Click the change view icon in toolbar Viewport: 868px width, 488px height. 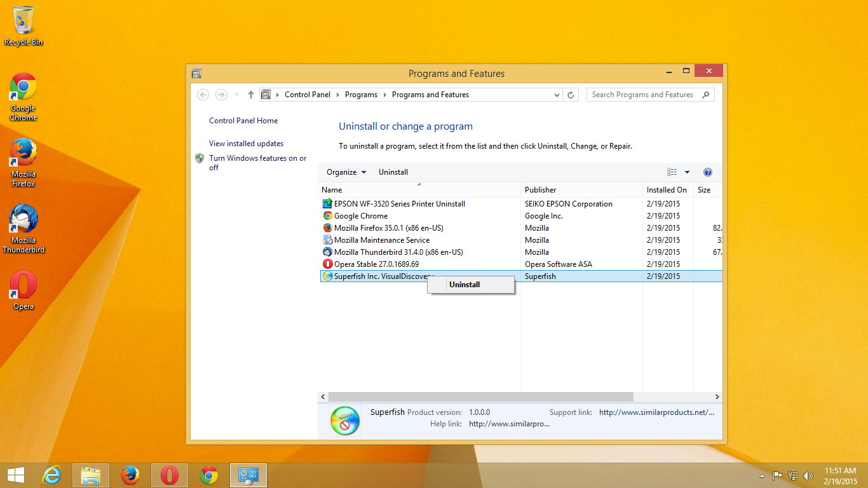(x=672, y=172)
